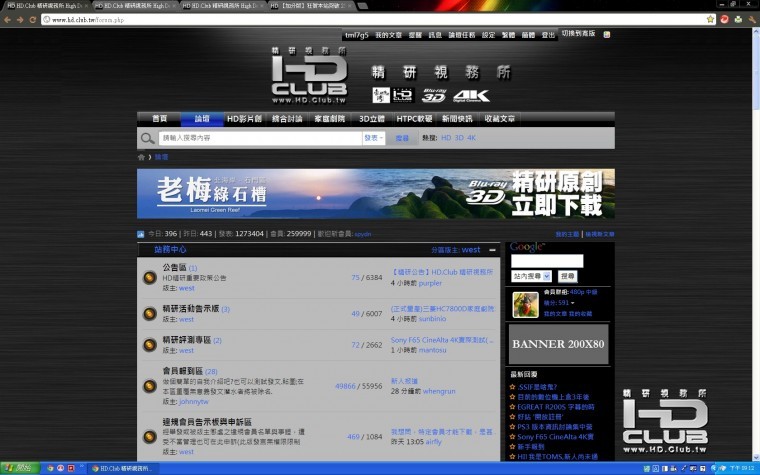Click the forum status icon beside 違規會員告示板

click(149, 437)
